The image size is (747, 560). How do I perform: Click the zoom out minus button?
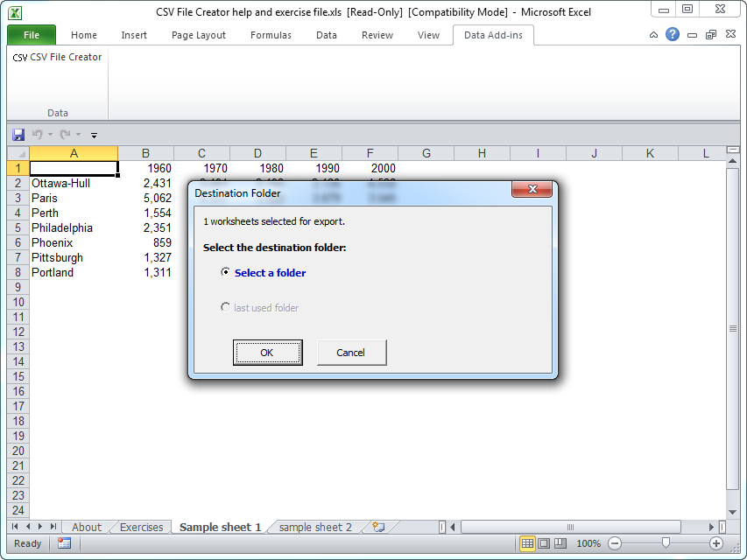[615, 543]
